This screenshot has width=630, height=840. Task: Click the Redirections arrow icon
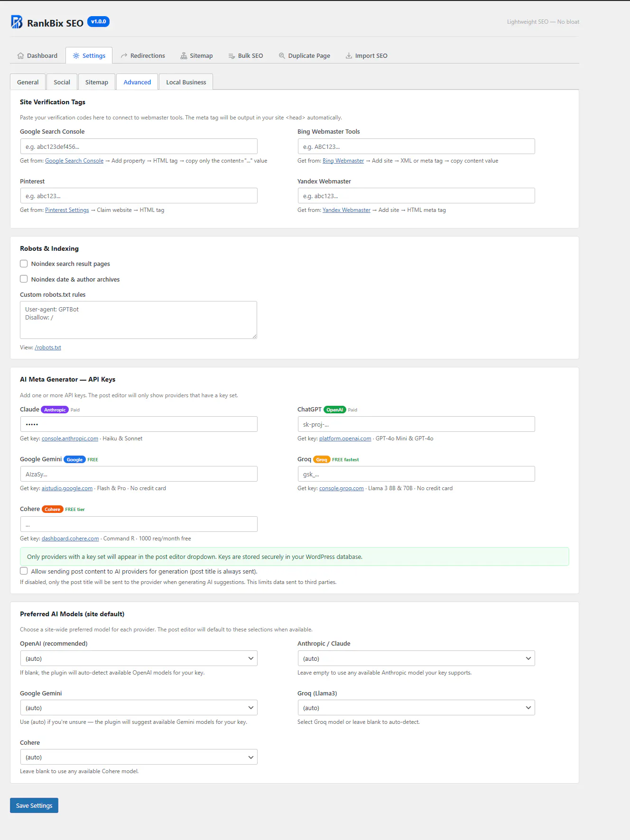[x=124, y=55]
